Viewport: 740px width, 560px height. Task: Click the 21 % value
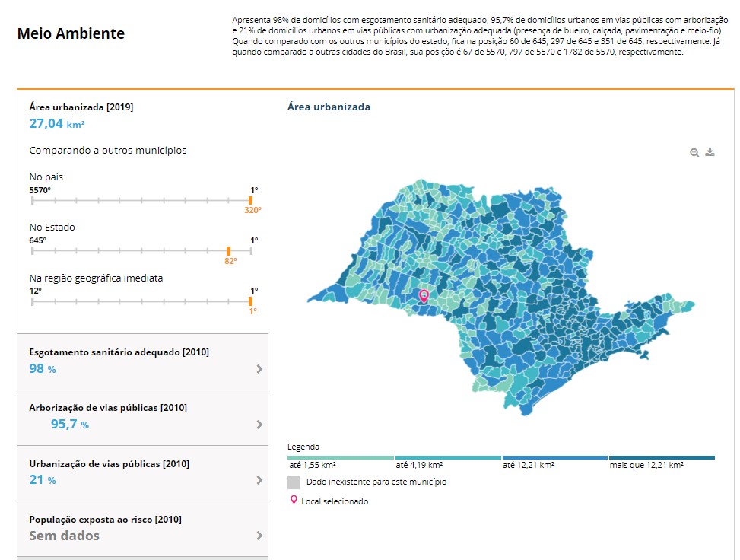[43, 480]
